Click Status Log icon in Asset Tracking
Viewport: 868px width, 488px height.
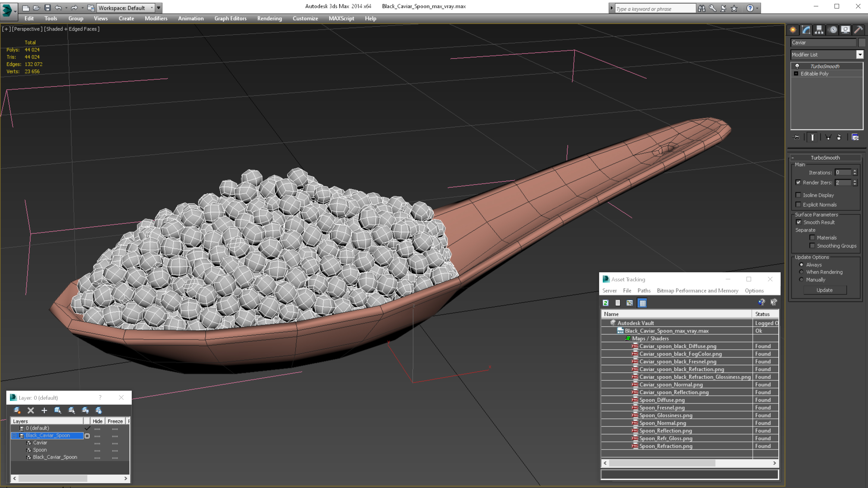[618, 303]
